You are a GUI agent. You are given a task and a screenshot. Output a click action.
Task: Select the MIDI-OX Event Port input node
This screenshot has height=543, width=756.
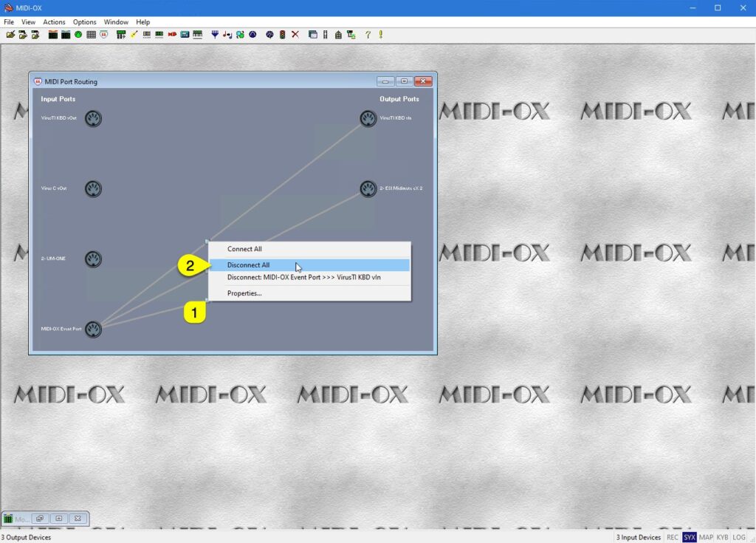(93, 329)
